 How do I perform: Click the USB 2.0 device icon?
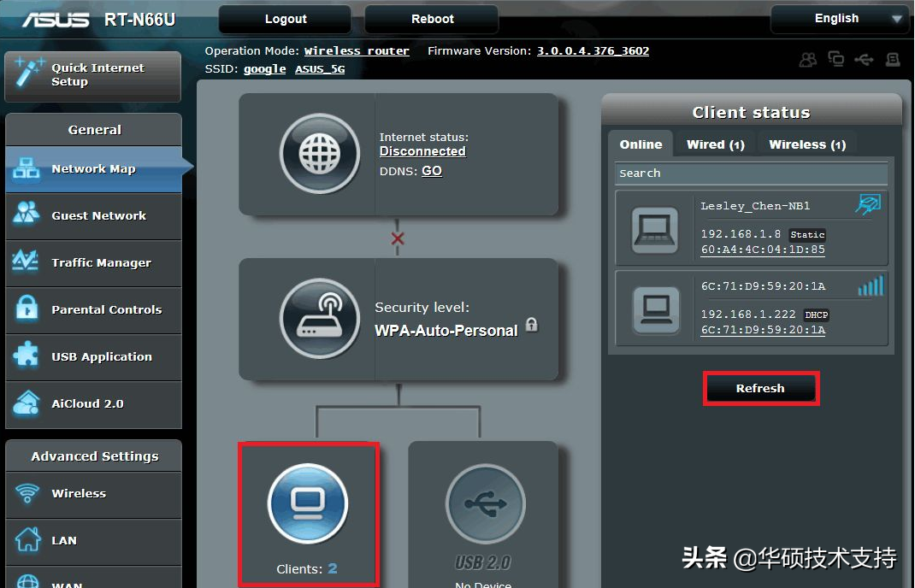pyautogui.click(x=486, y=503)
